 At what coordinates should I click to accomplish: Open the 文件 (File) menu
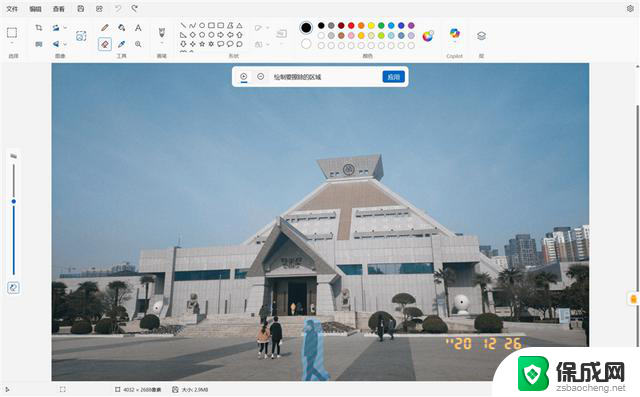12,9
